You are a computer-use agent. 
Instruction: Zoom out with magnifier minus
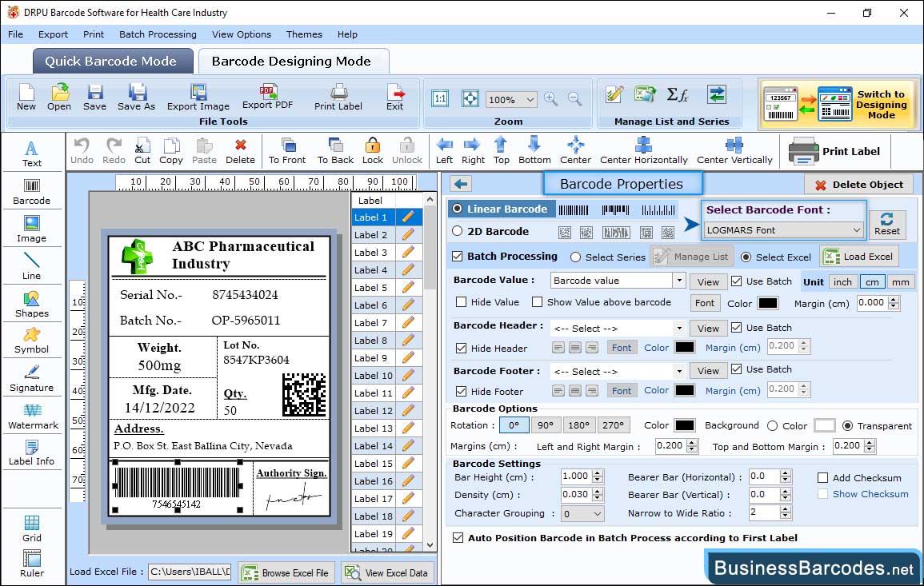[574, 99]
